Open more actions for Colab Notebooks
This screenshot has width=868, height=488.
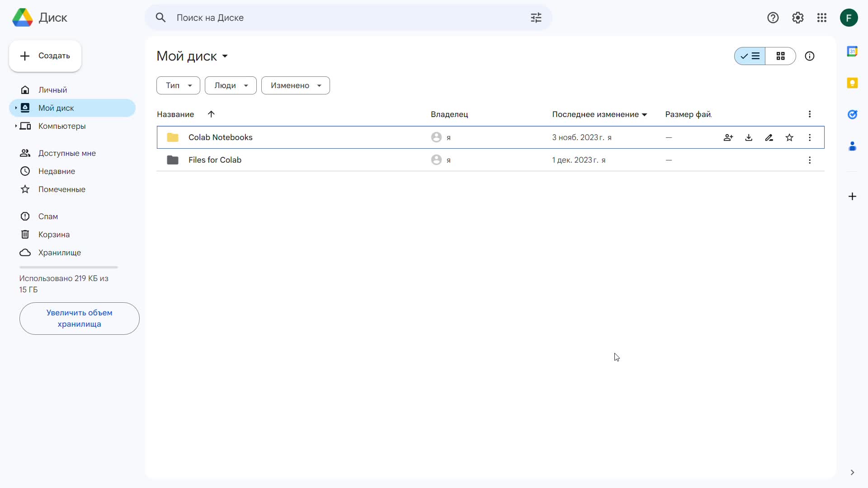point(810,137)
